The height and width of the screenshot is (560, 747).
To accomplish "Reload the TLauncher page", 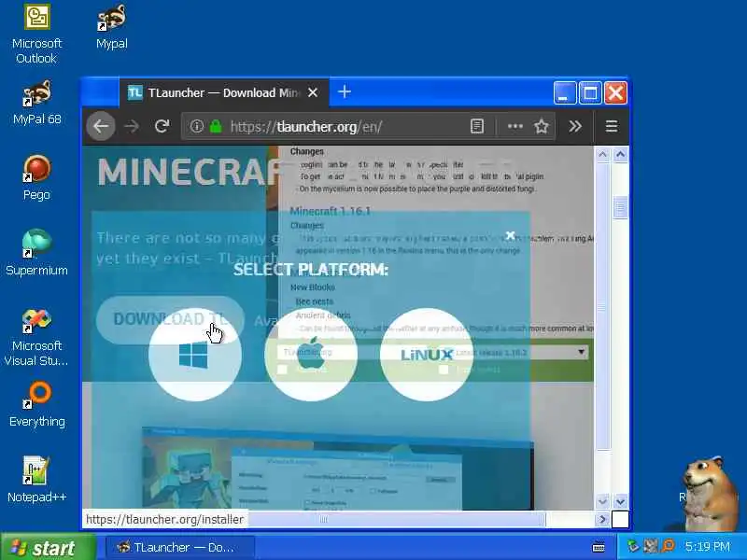I will tap(162, 126).
